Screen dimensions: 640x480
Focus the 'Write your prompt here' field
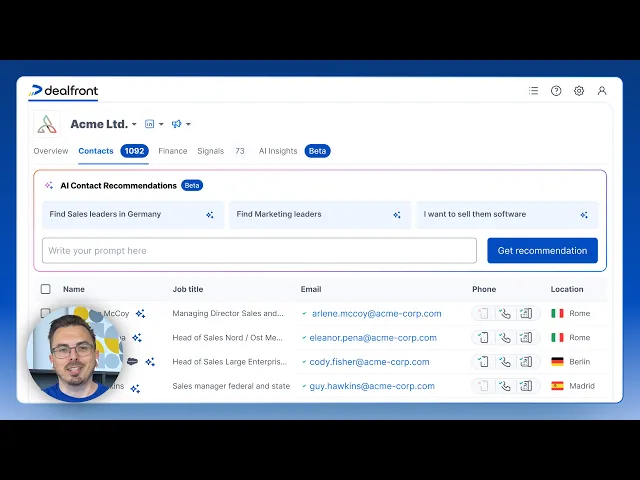tap(259, 251)
